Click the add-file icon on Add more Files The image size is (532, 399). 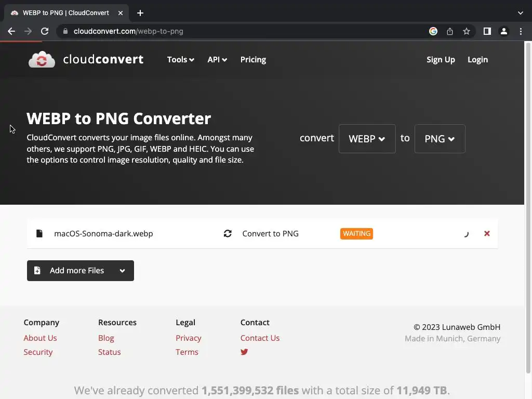click(x=37, y=270)
